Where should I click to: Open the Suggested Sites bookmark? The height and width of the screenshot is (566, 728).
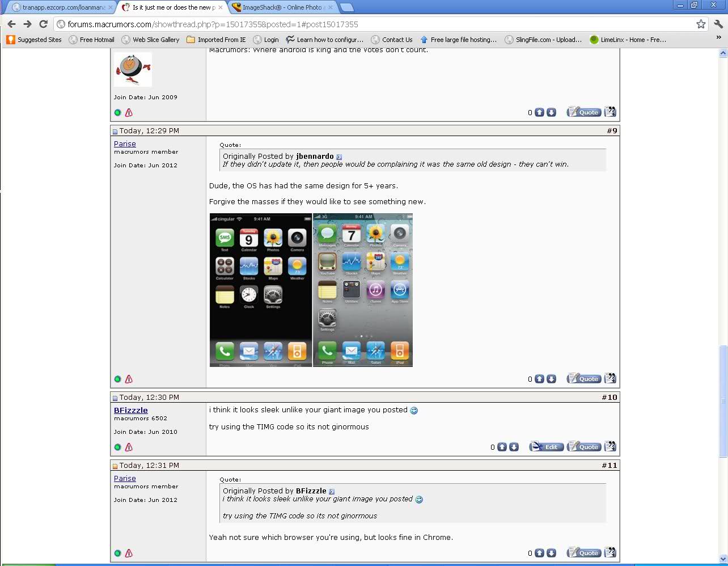tap(34, 40)
